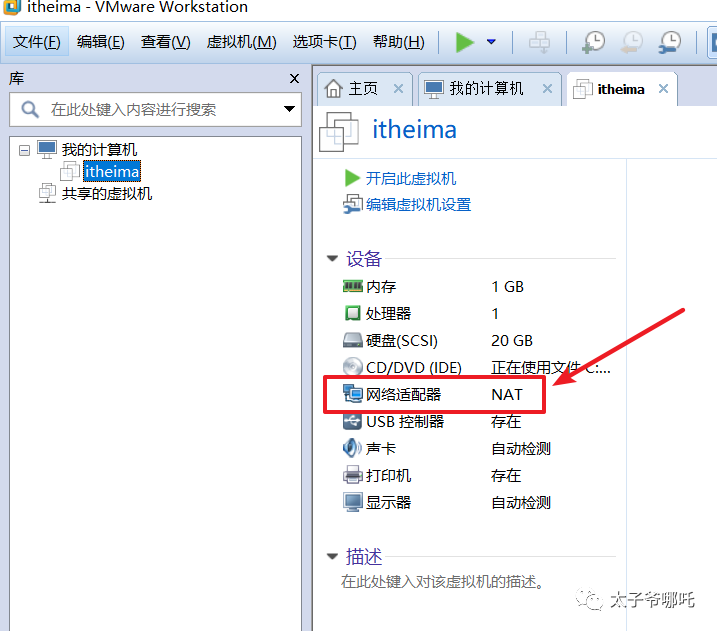This screenshot has width=717, height=631.
Task: Open the 查看(V) menu
Action: (x=166, y=42)
